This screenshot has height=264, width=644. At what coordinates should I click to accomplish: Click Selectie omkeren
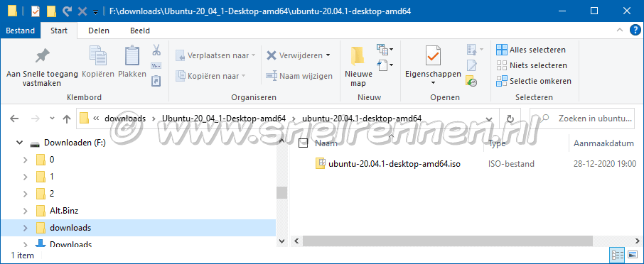pyautogui.click(x=534, y=81)
